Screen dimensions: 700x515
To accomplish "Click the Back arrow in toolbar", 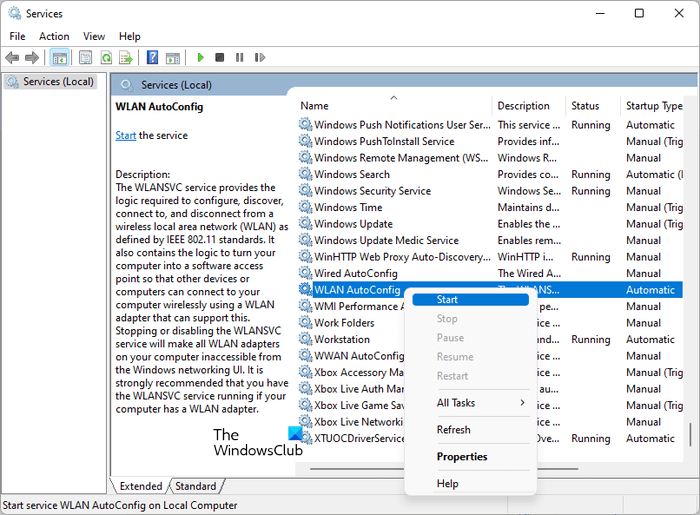I will [13, 58].
